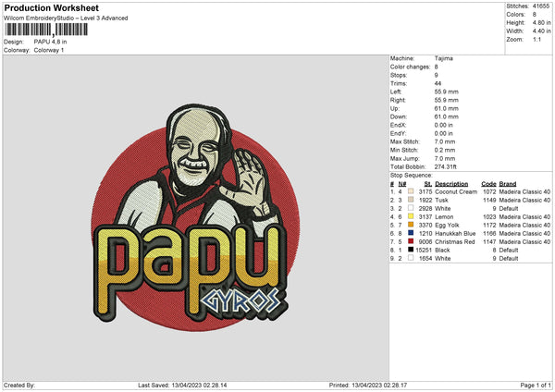This screenshot has height=392, width=555.
Task: Click the Egg Yolk color swatch
Action: (411, 225)
